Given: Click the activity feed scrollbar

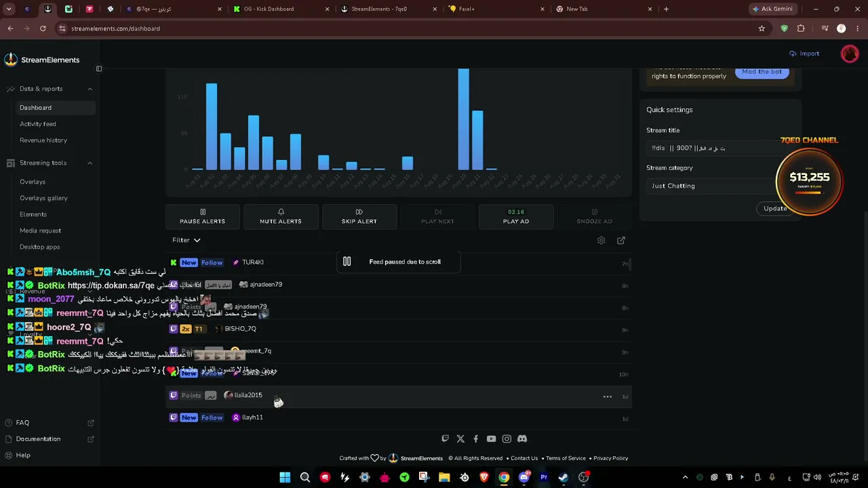Looking at the screenshot, I should pyautogui.click(x=631, y=264).
